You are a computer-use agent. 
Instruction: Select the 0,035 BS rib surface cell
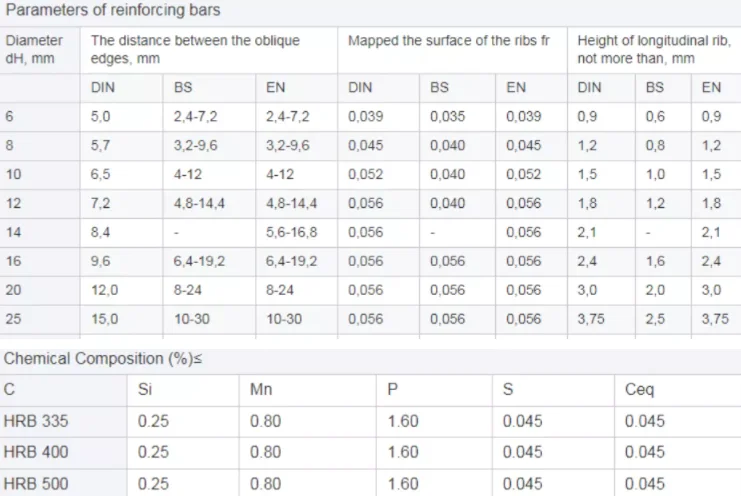(447, 116)
